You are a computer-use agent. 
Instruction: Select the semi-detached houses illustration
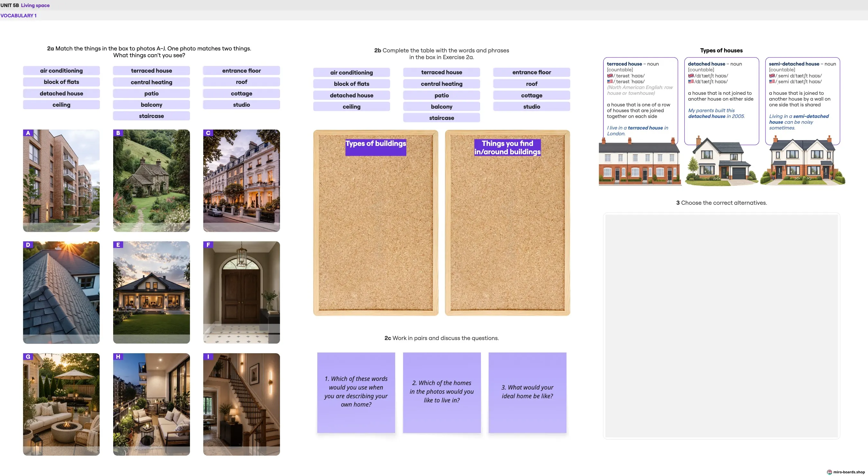803,161
